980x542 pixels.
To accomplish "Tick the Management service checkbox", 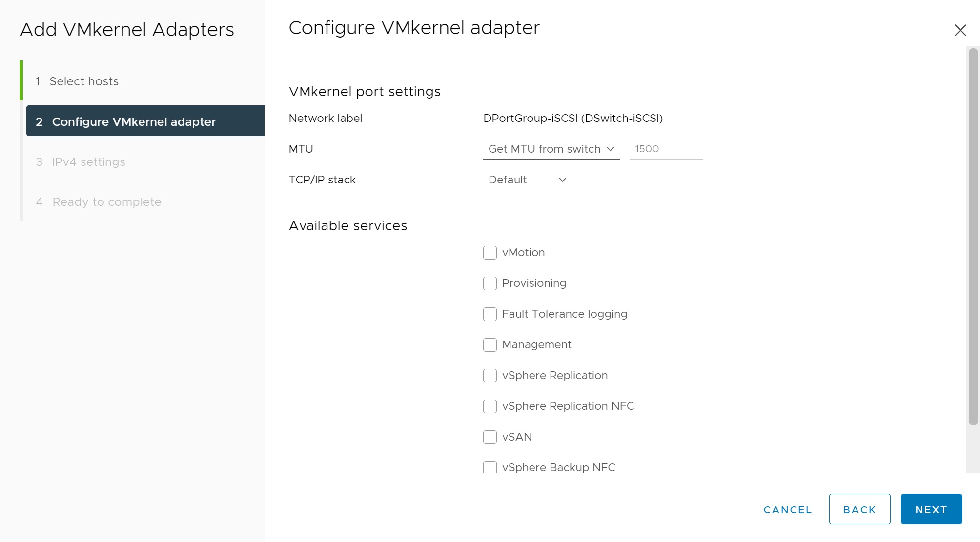I will coord(490,345).
